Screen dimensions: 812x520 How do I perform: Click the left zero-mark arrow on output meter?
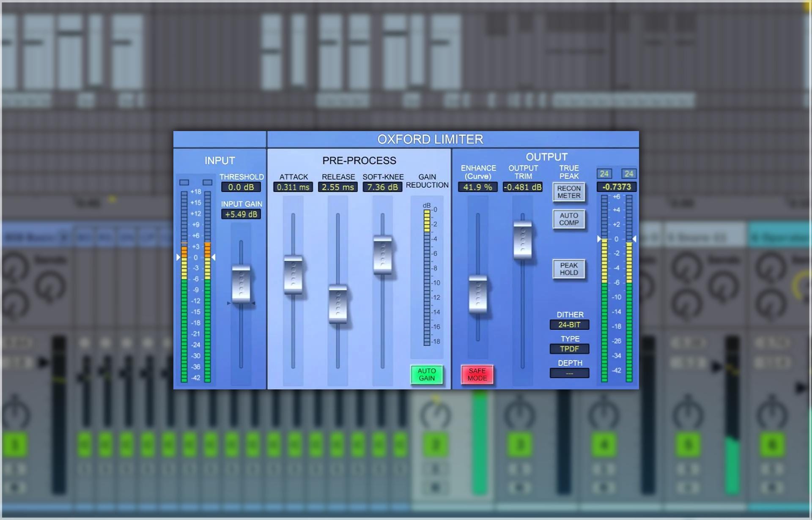(x=599, y=239)
